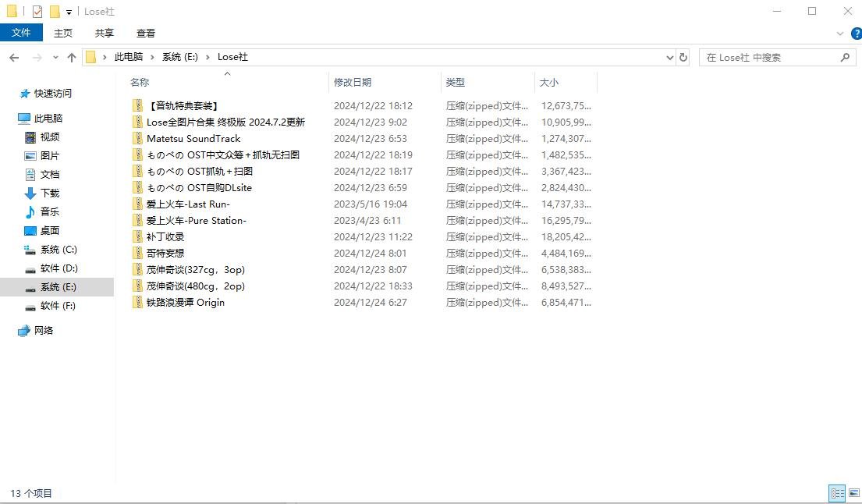Viewport: 862px width, 504px height.
Task: Sort files by 修改日期 column header
Action: [x=353, y=82]
